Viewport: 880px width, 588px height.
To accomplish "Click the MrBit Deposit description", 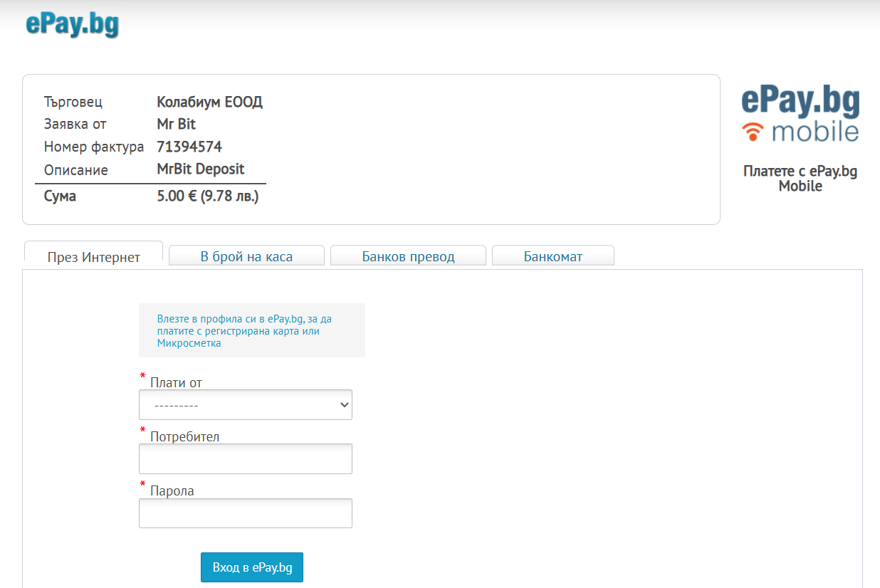I will click(x=201, y=169).
